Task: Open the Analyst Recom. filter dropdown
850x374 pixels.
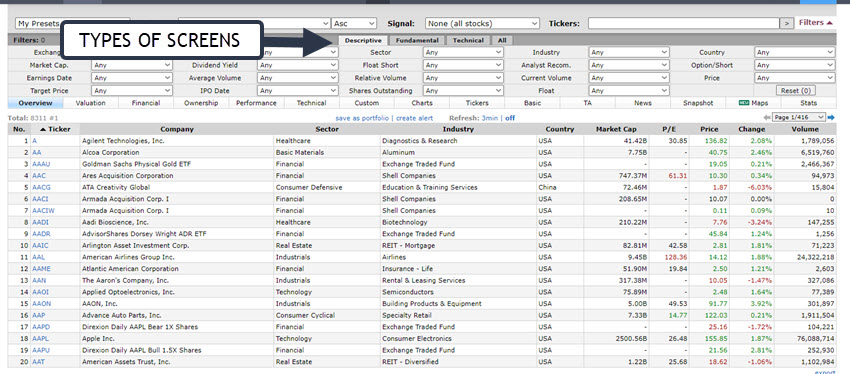Action: coord(629,65)
